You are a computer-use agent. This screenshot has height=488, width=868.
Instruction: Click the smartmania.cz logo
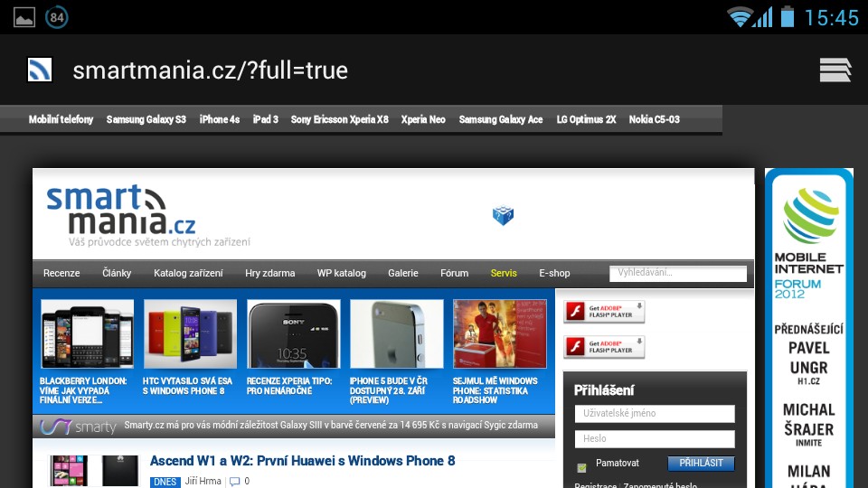coord(147,216)
